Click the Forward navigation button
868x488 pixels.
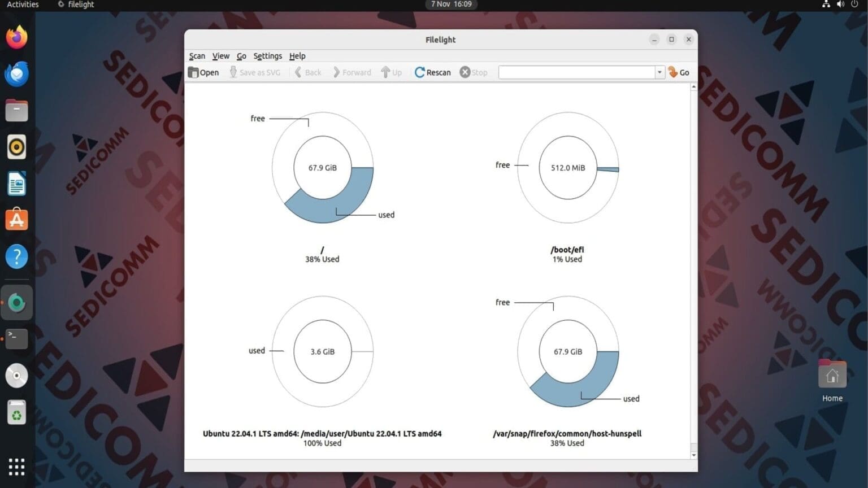[x=352, y=72]
